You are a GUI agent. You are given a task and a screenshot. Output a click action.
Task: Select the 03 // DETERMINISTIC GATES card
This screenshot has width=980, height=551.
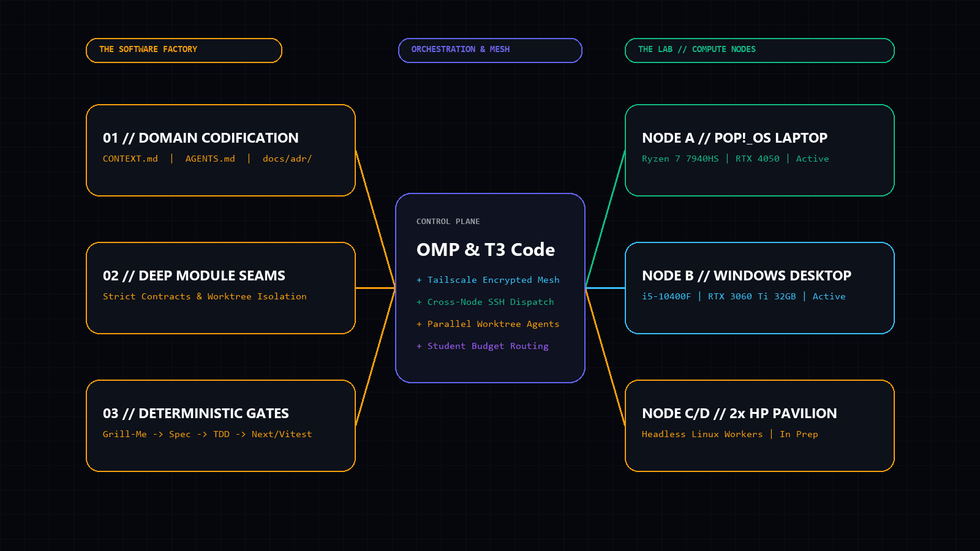coord(221,425)
